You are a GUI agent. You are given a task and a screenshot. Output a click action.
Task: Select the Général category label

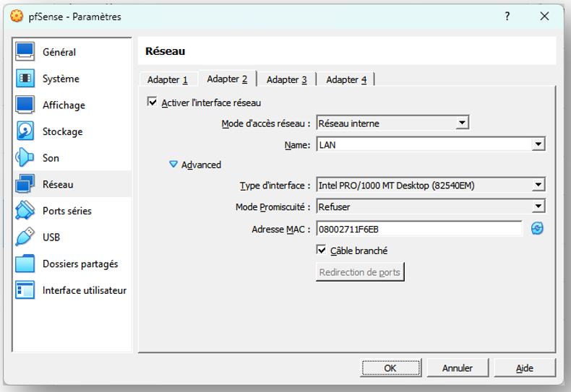59,53
